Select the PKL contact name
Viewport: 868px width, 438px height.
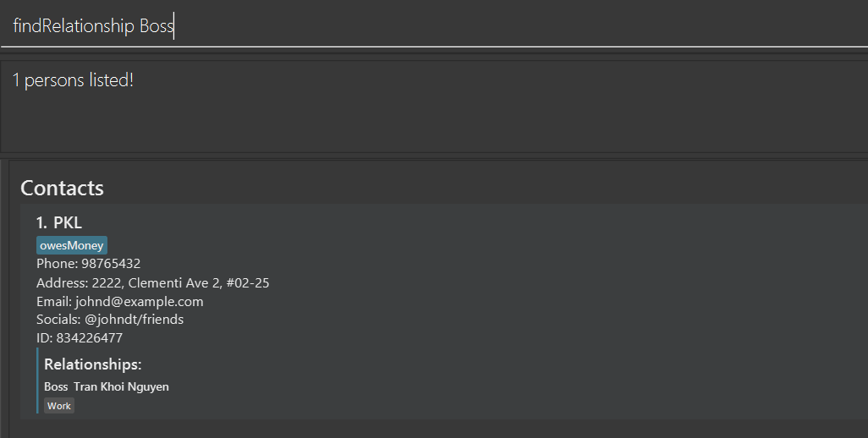(68, 222)
